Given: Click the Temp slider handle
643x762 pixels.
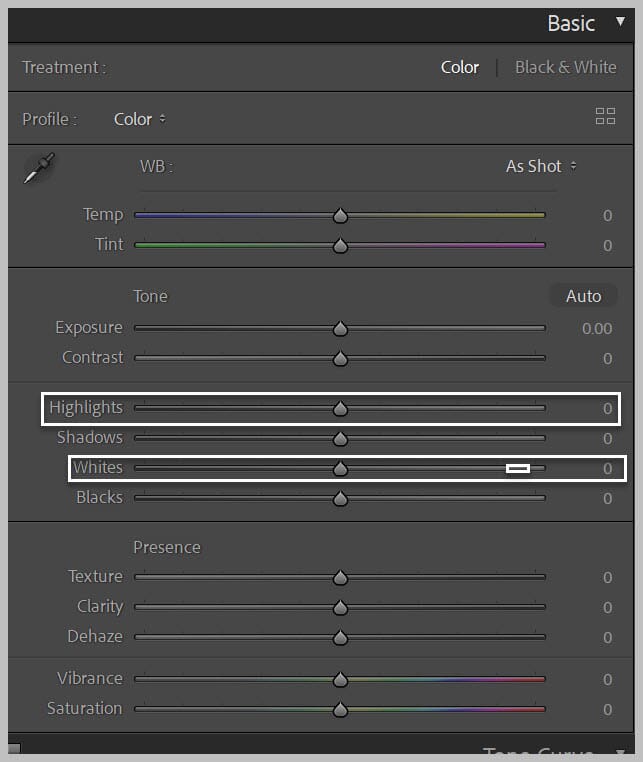Looking at the screenshot, I should point(340,215).
